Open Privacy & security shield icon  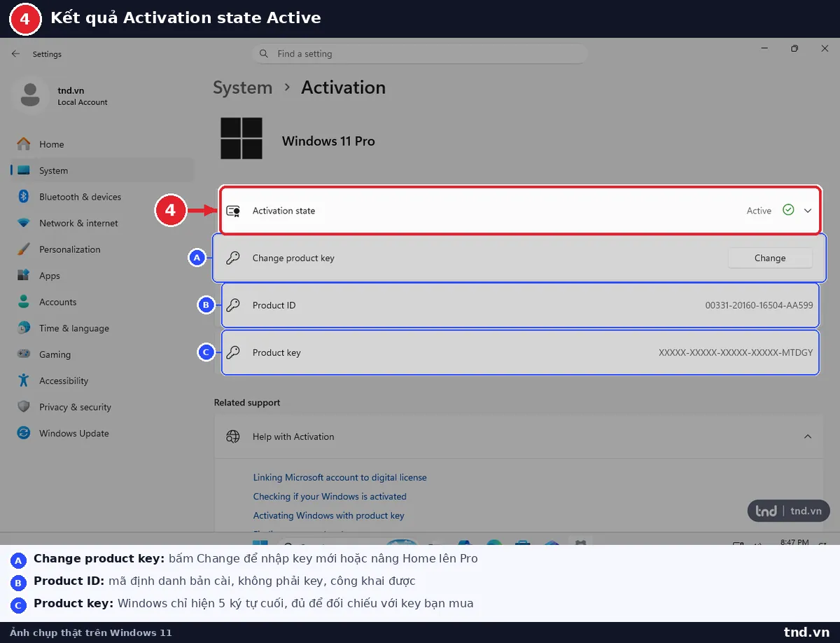coord(24,407)
